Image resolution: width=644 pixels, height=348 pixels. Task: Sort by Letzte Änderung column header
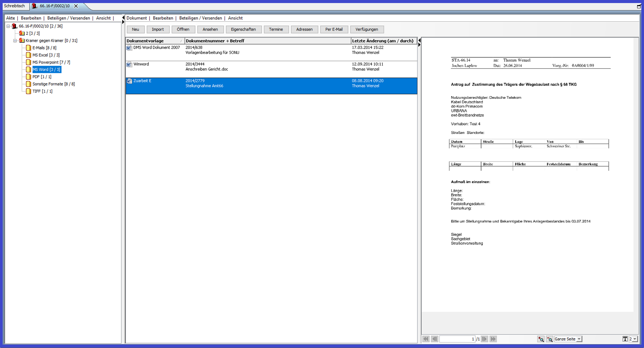tap(382, 41)
